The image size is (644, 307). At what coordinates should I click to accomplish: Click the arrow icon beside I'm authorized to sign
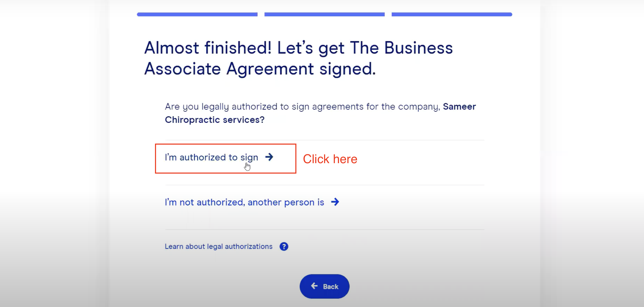click(270, 157)
